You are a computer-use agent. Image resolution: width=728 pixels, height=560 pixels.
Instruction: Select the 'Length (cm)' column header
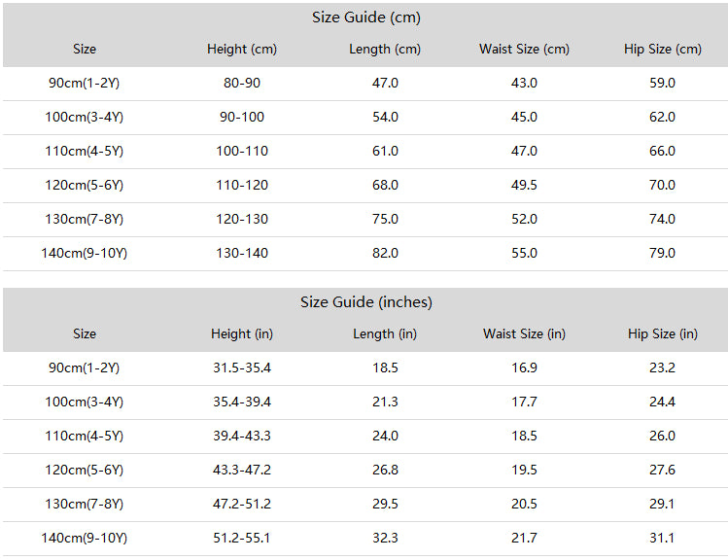tap(385, 50)
